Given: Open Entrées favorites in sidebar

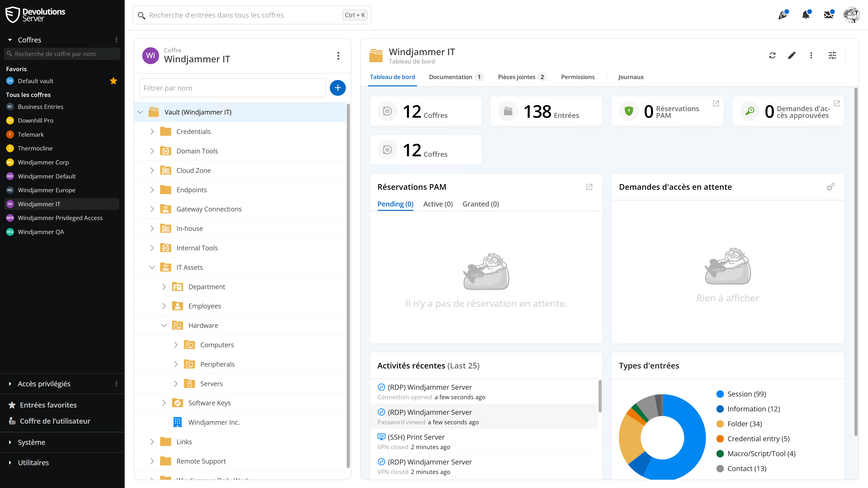Looking at the screenshot, I should [x=48, y=405].
